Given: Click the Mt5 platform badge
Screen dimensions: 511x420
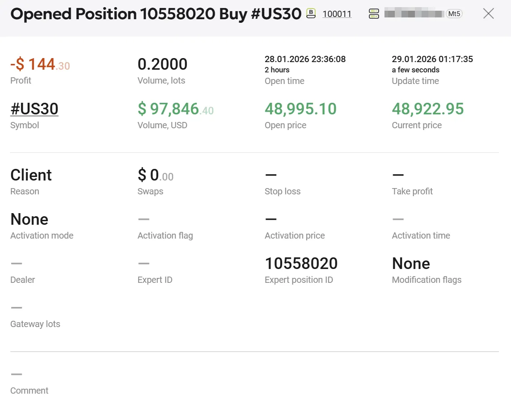Looking at the screenshot, I should [x=454, y=14].
